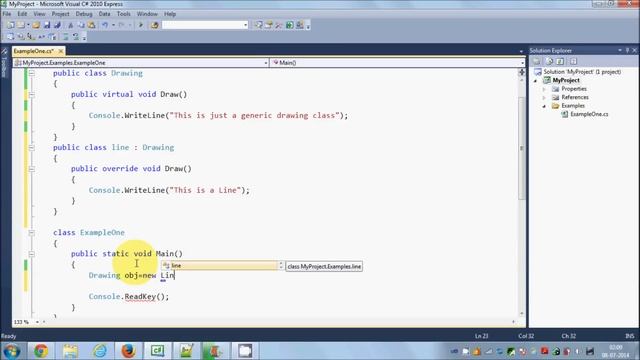Collapse the MyProject node in Solution Explorer
This screenshot has height=360, width=640.
(536, 81)
